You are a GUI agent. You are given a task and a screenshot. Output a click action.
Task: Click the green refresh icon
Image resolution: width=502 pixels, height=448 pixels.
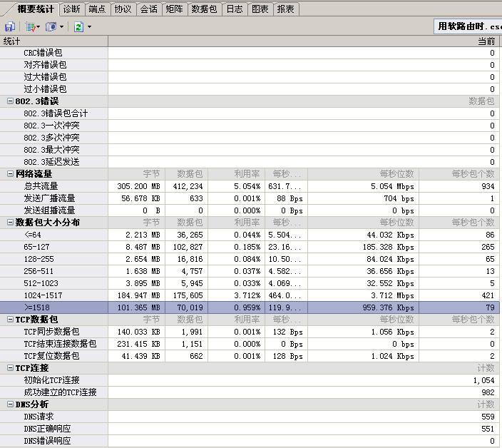coord(78,26)
